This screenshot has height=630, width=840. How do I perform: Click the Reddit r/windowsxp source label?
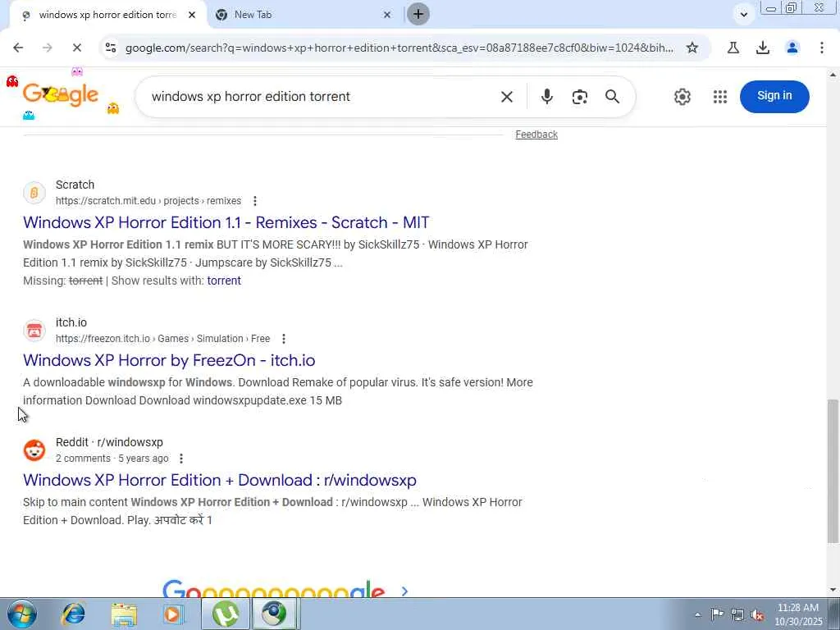[109, 442]
